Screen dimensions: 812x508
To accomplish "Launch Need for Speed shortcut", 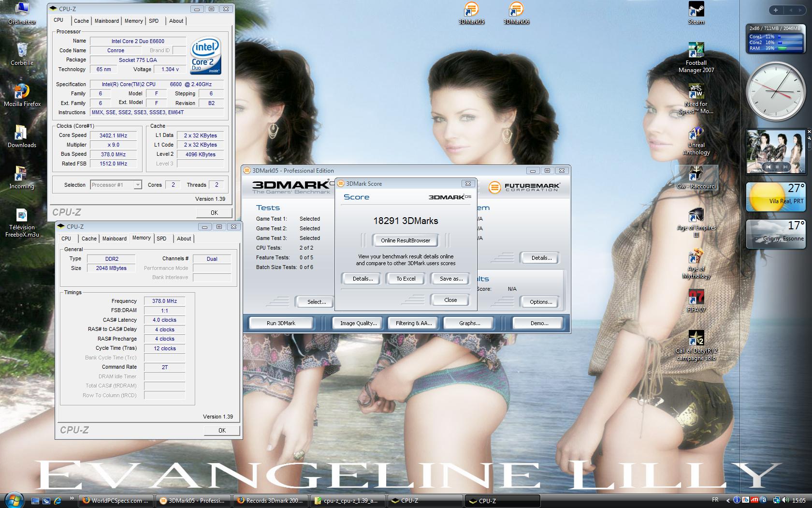I will tap(696, 99).
